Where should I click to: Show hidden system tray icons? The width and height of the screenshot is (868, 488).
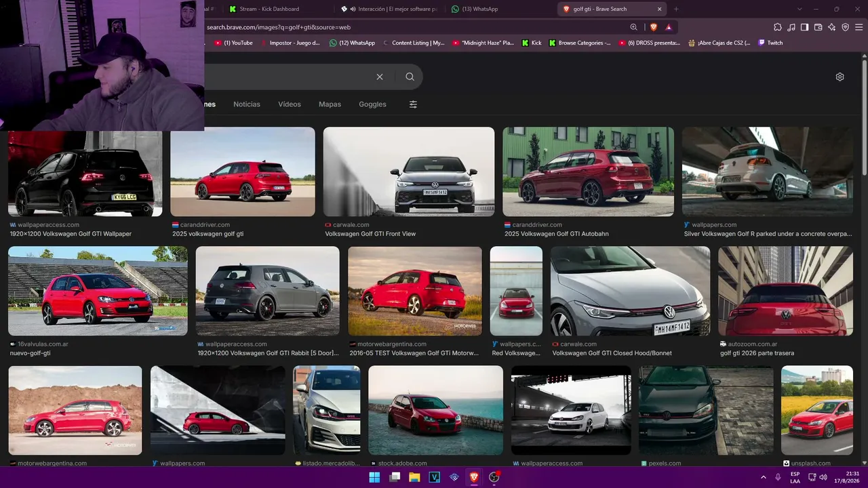pos(764,477)
